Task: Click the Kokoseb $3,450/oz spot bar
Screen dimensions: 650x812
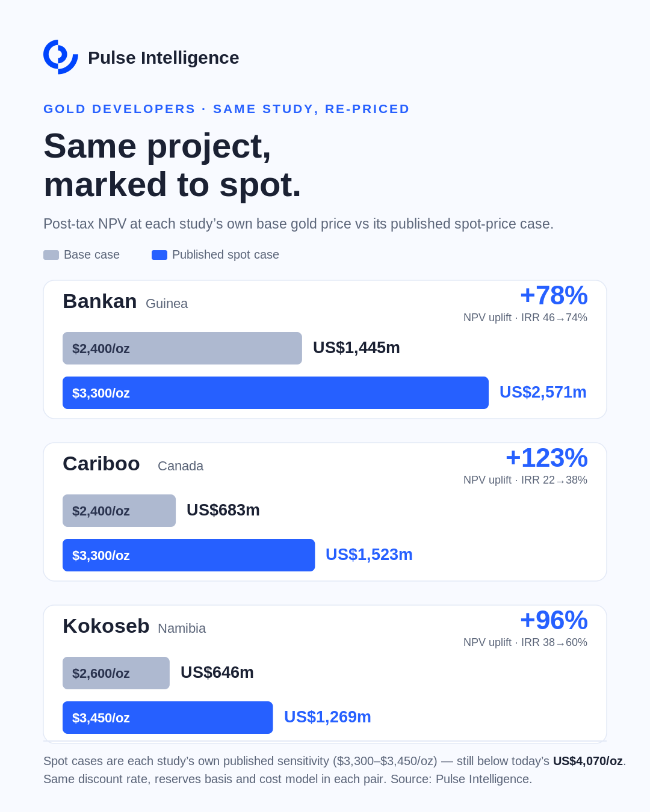Action: click(x=168, y=718)
